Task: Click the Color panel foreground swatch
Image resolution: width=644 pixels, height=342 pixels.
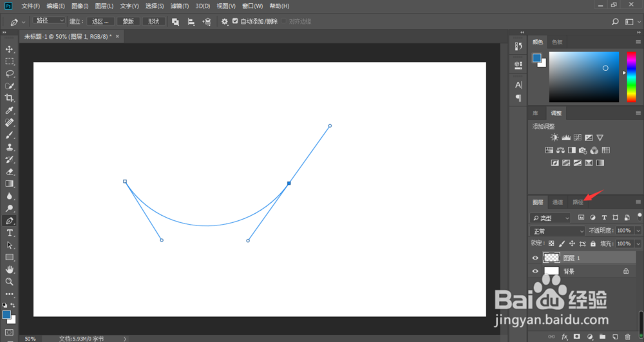Action: tap(537, 58)
